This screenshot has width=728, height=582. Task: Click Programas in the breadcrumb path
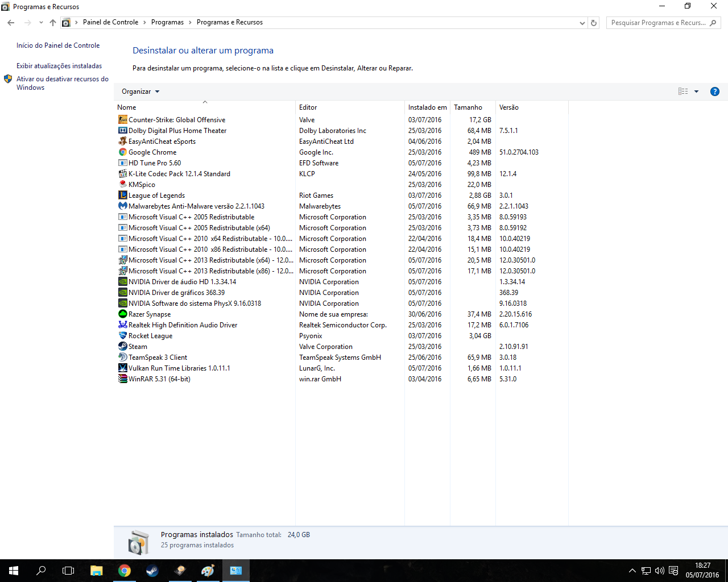click(x=167, y=23)
